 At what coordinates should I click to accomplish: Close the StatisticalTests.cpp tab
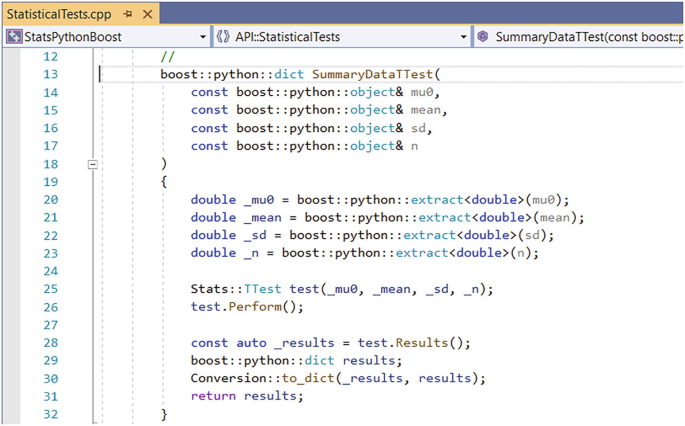(148, 12)
